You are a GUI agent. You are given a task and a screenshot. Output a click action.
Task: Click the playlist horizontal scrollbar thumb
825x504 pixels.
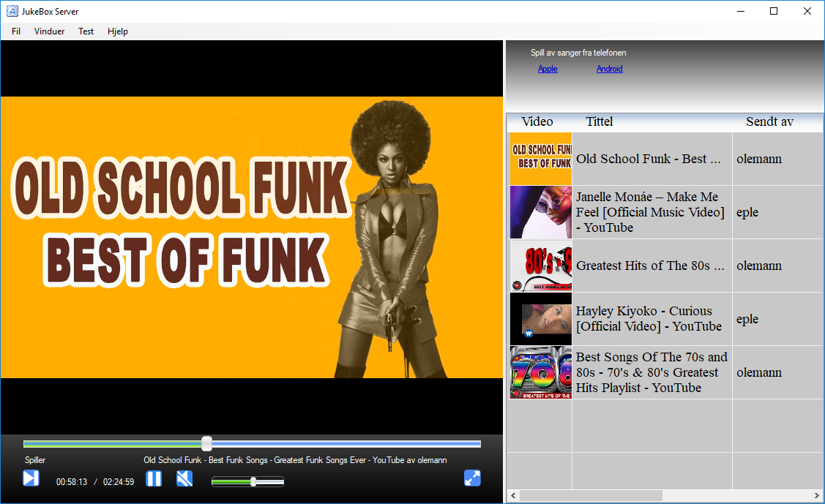pyautogui.click(x=591, y=496)
